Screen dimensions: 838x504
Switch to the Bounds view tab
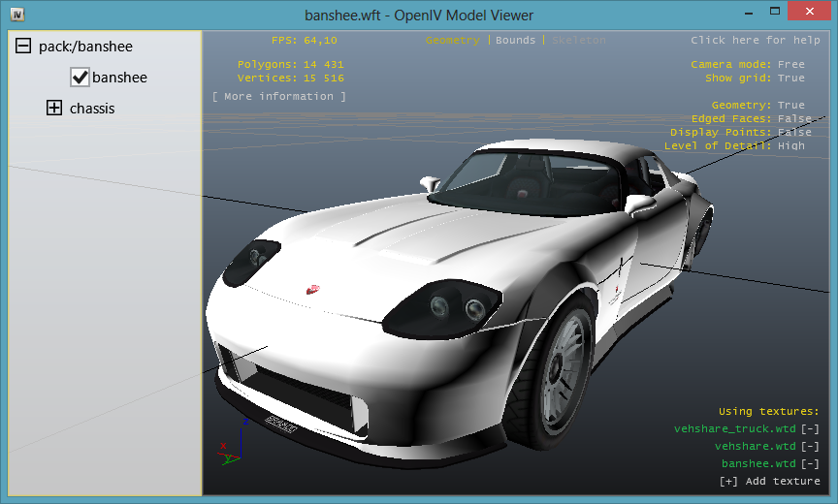point(515,41)
